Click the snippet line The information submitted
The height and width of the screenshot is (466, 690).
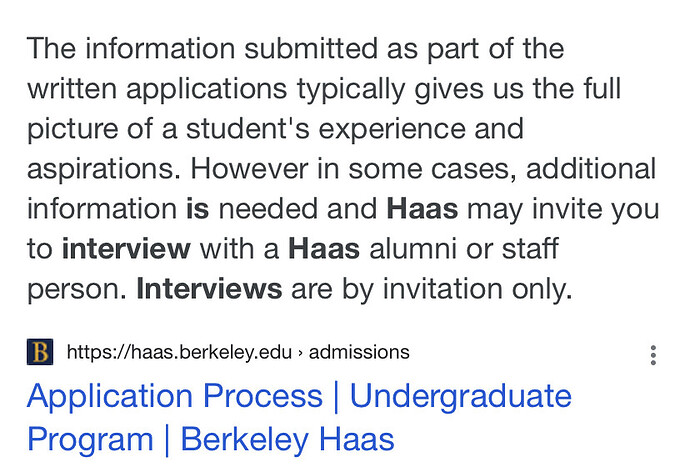[295, 48]
